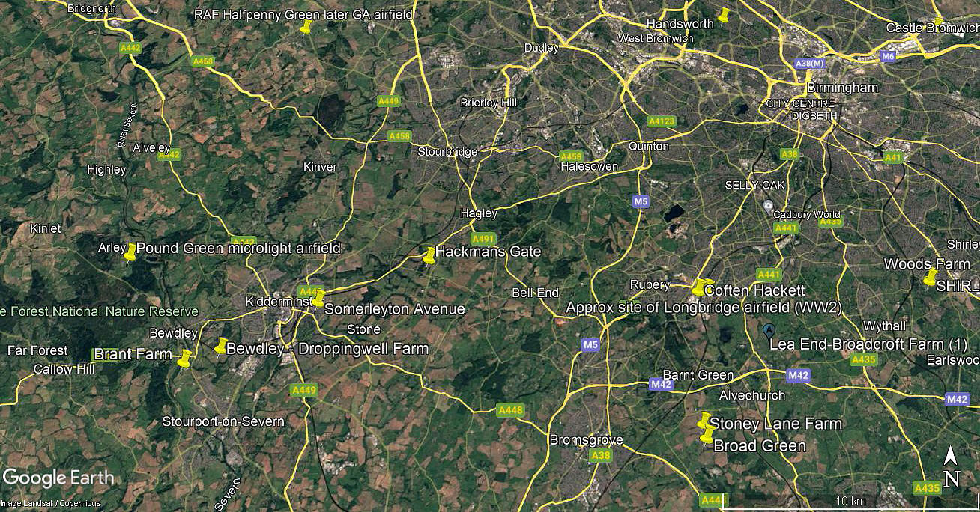
Task: Select the Bewdley Droppingwell Farm pin
Action: pyautogui.click(x=220, y=346)
